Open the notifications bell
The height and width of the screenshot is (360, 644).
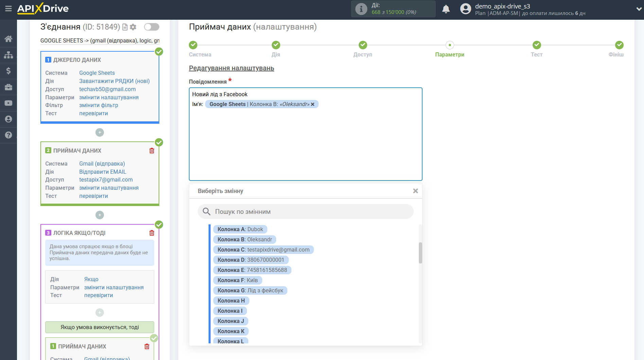coord(446,9)
